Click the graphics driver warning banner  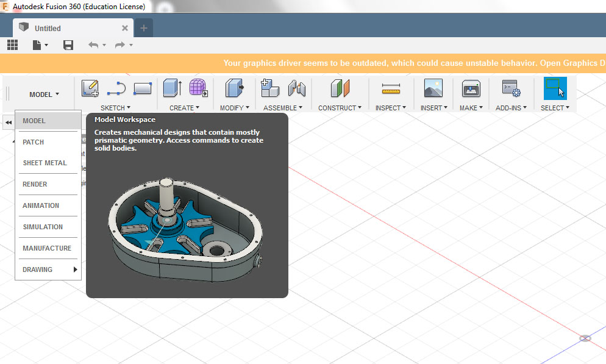(x=303, y=63)
